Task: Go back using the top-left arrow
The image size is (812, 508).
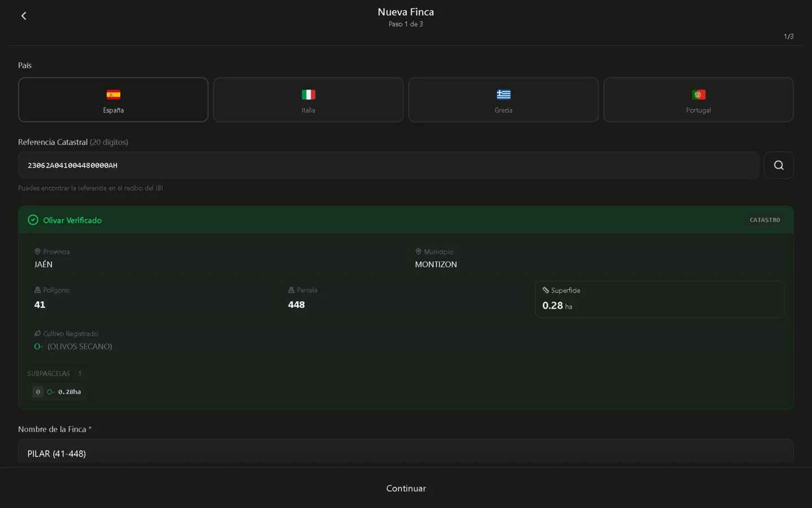Action: 24,16
